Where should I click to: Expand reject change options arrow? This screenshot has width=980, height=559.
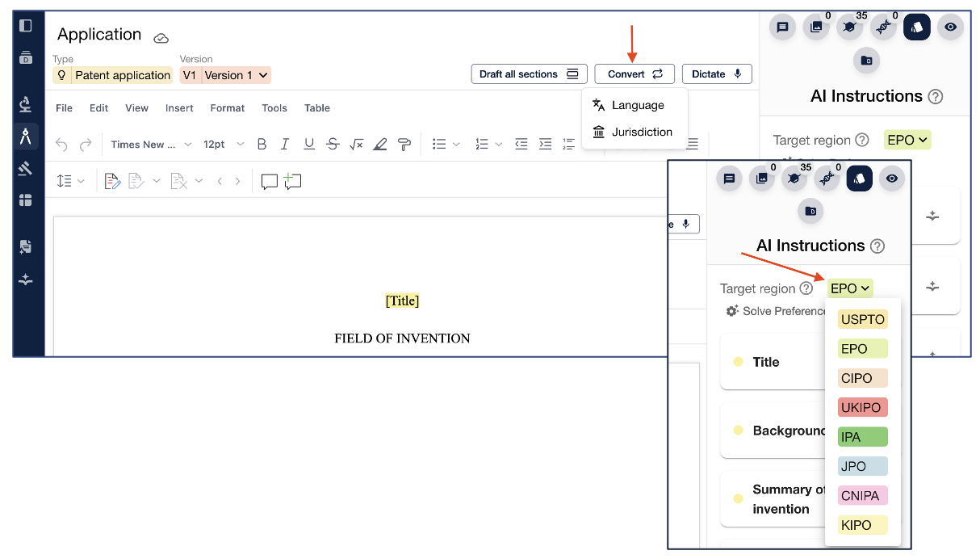(199, 181)
